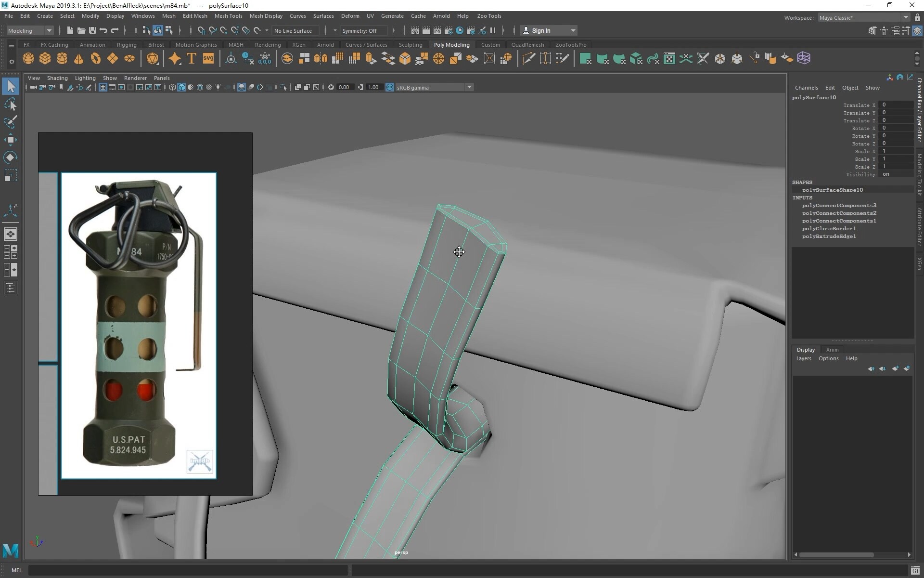Click the Translate X value field

point(895,105)
